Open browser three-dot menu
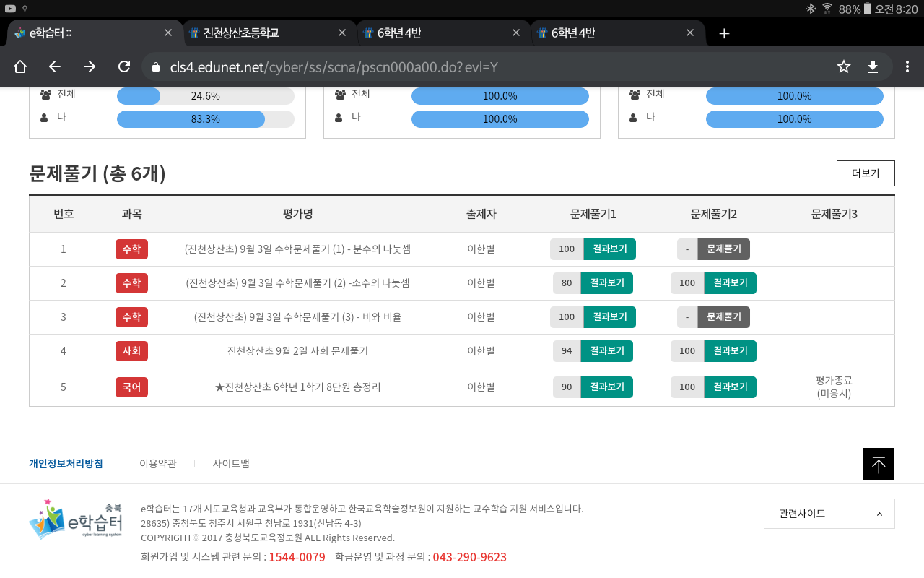The height and width of the screenshot is (578, 924). pyautogui.click(x=907, y=66)
